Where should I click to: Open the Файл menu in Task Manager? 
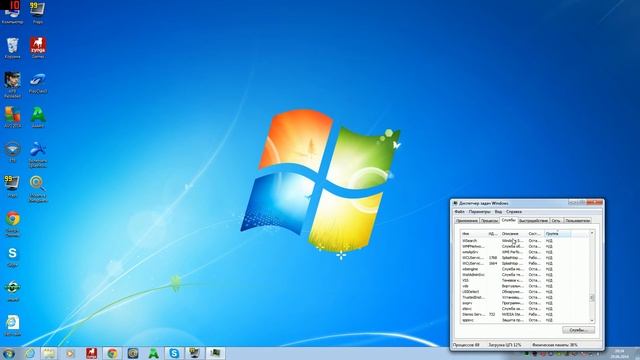pos(459,212)
